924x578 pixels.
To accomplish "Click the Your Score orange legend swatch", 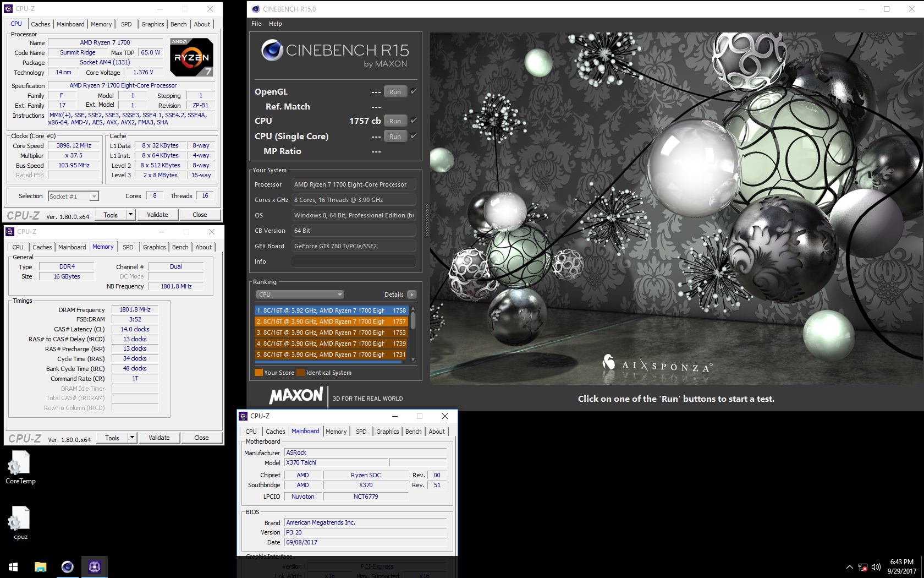I will pyautogui.click(x=259, y=373).
